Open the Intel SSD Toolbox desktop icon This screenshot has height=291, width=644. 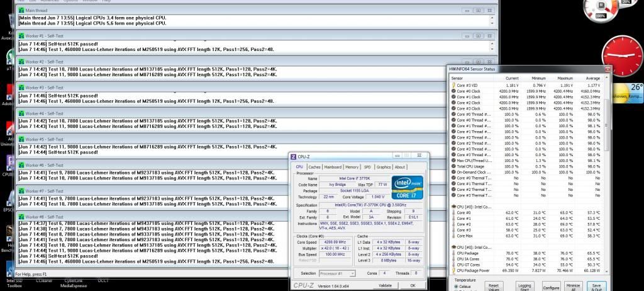click(x=11, y=271)
